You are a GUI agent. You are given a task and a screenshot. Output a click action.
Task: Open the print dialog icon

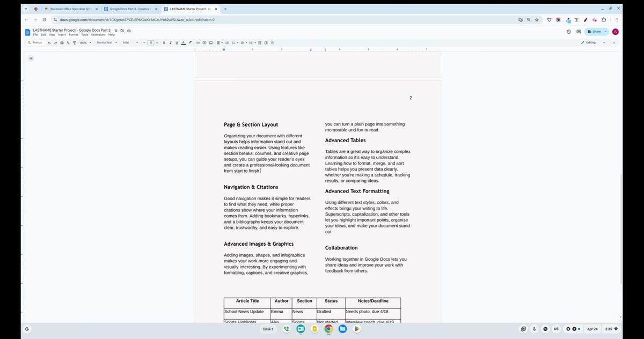pos(62,42)
